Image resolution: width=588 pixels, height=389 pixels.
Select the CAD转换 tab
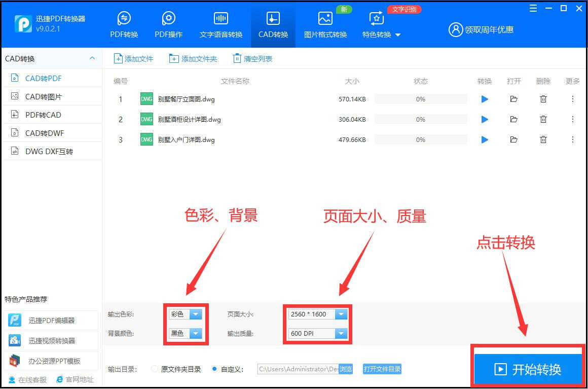coord(273,25)
